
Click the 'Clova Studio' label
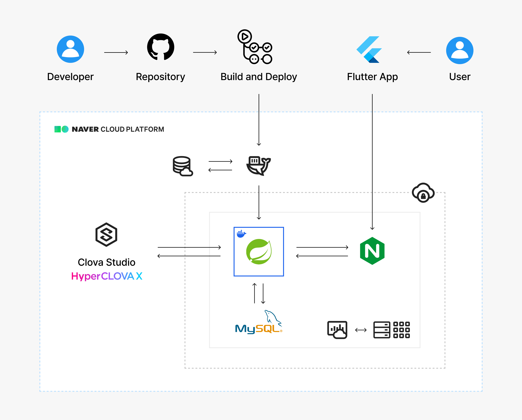[x=106, y=262]
